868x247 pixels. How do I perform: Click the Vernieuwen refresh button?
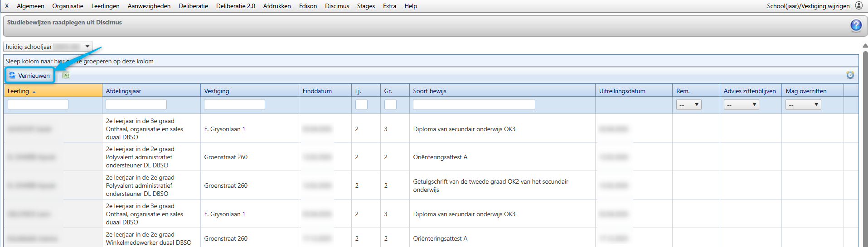point(29,76)
